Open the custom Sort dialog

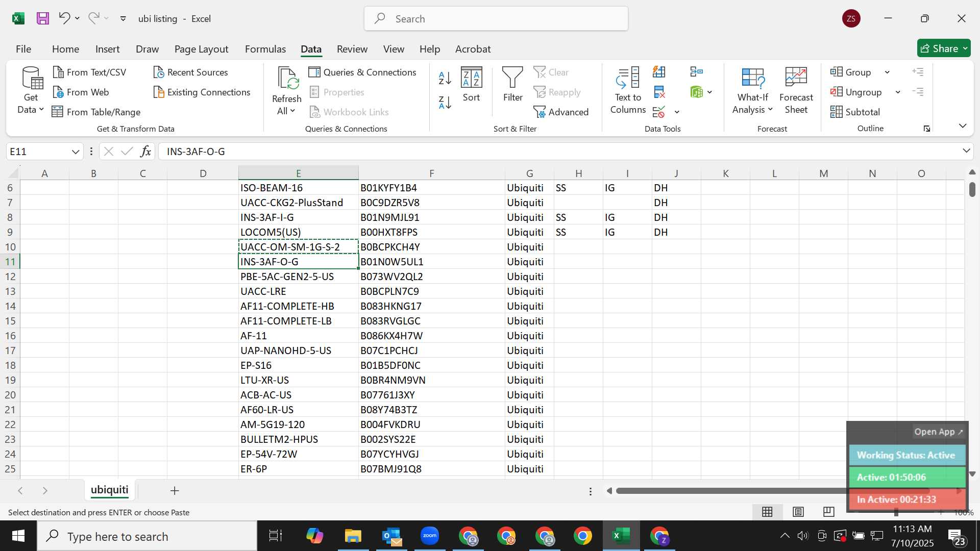coord(471,85)
